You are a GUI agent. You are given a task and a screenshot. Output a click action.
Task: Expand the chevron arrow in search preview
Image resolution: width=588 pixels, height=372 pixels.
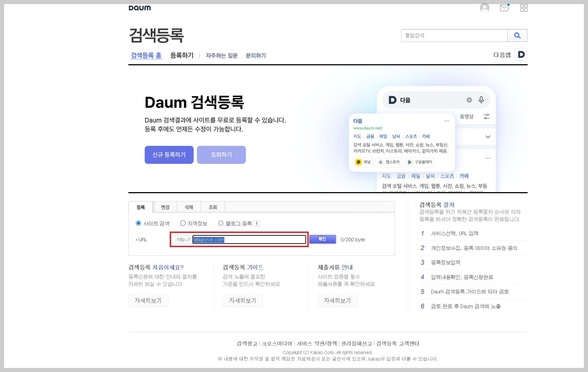pos(488,137)
